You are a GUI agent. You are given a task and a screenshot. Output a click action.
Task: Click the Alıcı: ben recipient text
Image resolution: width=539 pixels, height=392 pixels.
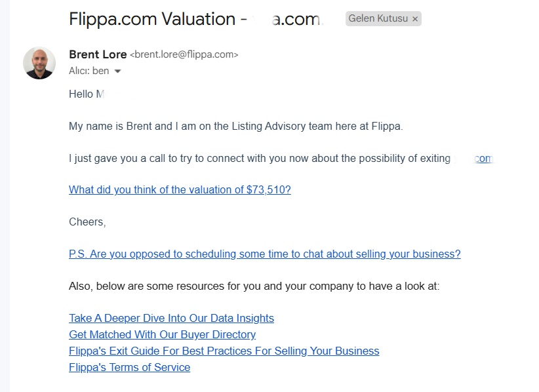coord(89,71)
